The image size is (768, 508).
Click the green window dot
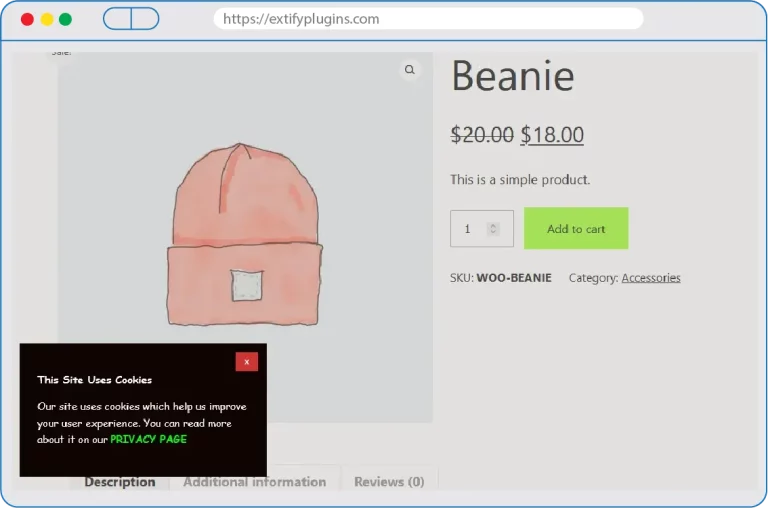[x=65, y=19]
